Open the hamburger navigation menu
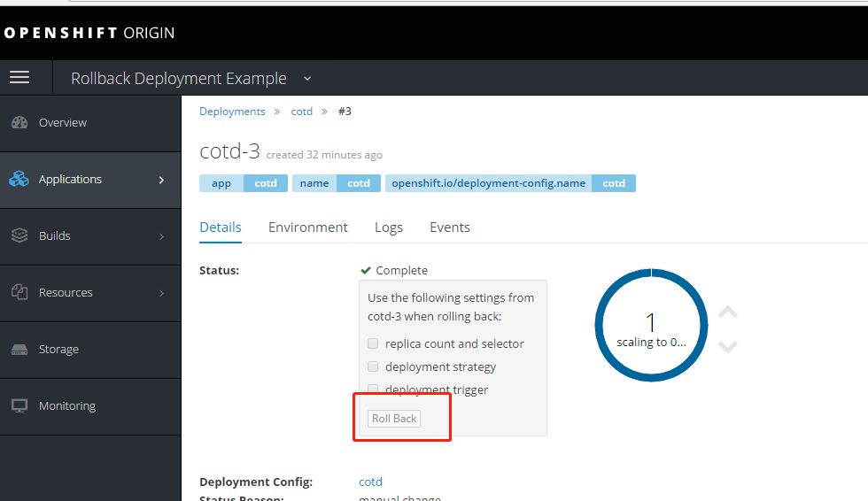This screenshot has width=868, height=501. tap(19, 78)
